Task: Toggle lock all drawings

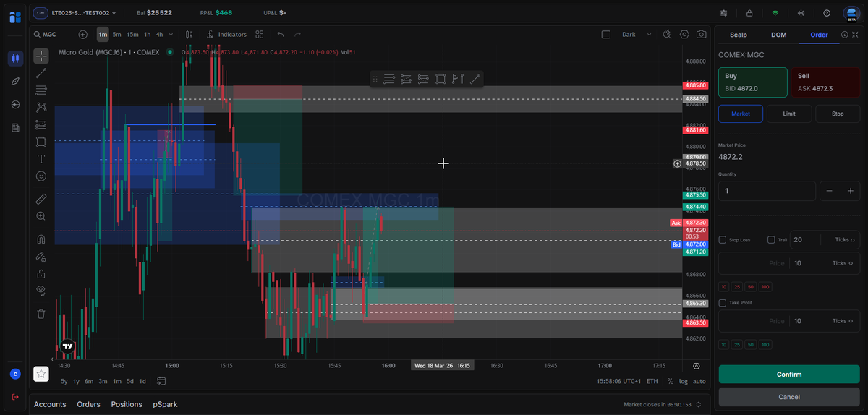Action: [x=41, y=273]
